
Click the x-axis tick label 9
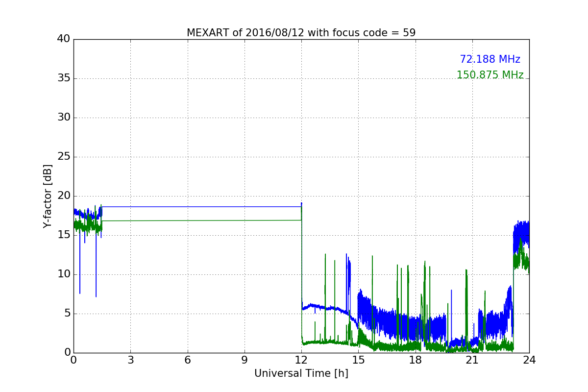coord(245,360)
